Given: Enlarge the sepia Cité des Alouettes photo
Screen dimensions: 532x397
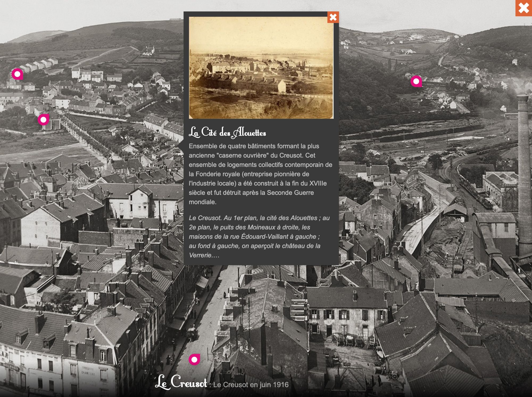Looking at the screenshot, I should [x=261, y=68].
